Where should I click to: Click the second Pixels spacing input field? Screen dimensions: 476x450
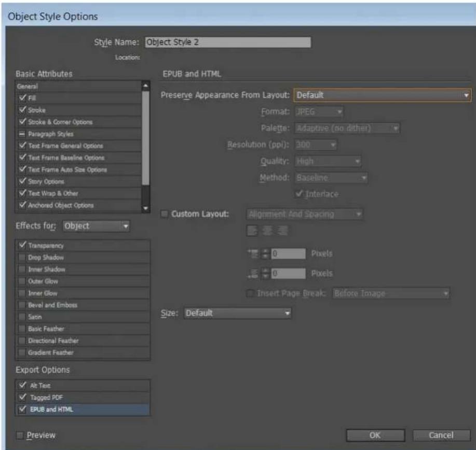coord(289,274)
